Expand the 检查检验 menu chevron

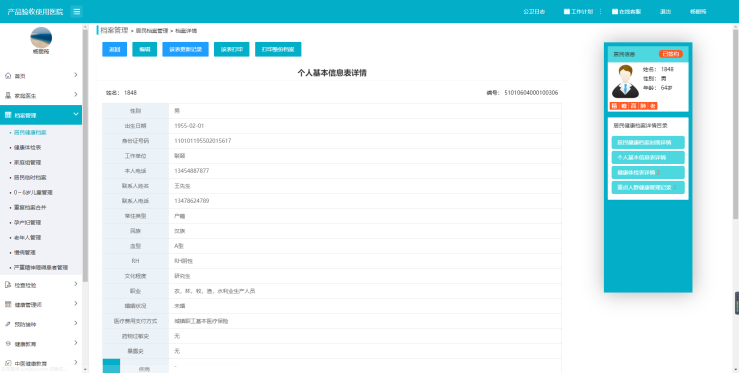tap(76, 284)
